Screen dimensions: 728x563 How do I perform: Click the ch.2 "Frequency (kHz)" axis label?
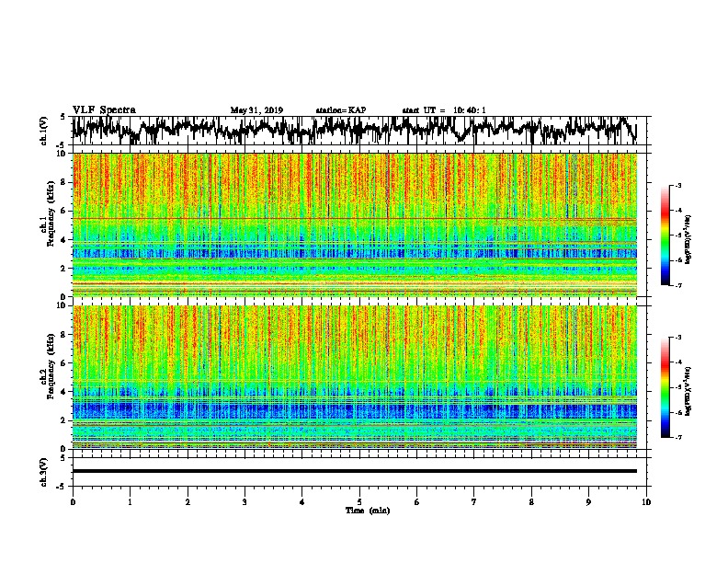click(51, 366)
